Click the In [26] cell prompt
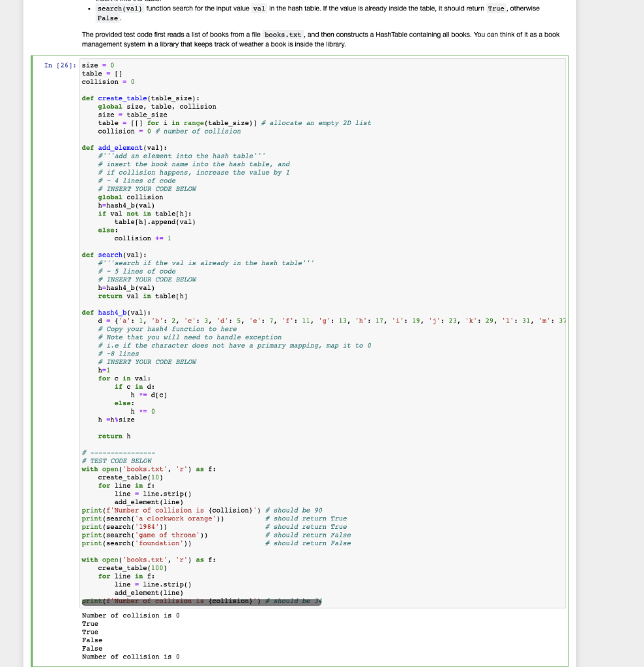 click(60, 65)
